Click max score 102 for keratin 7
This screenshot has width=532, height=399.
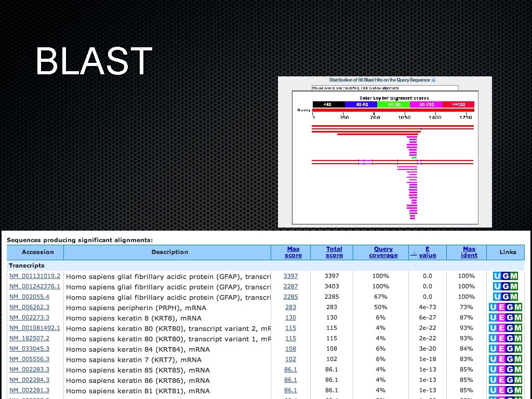291,359
